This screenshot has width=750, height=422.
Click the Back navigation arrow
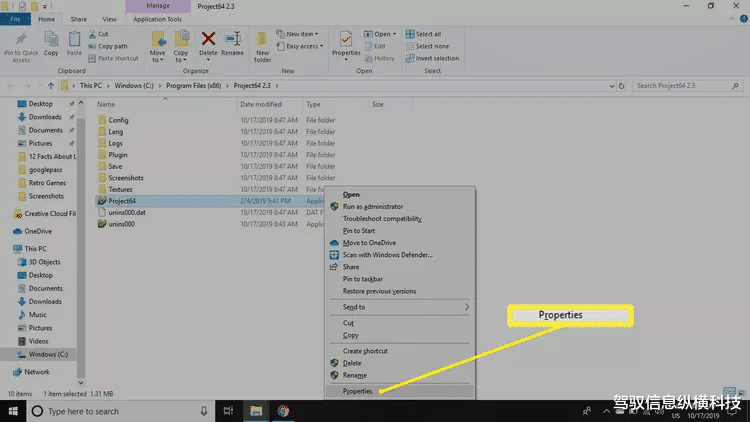pos(11,86)
